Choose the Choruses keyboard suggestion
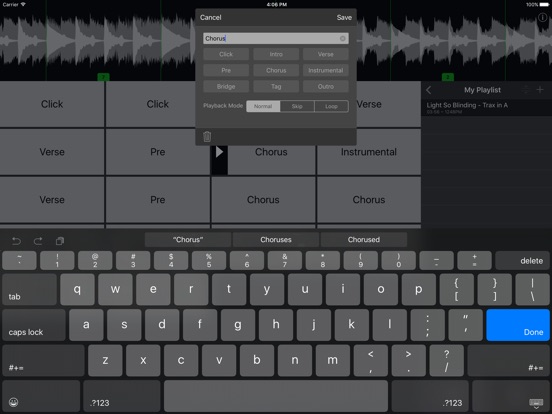 pyautogui.click(x=276, y=240)
